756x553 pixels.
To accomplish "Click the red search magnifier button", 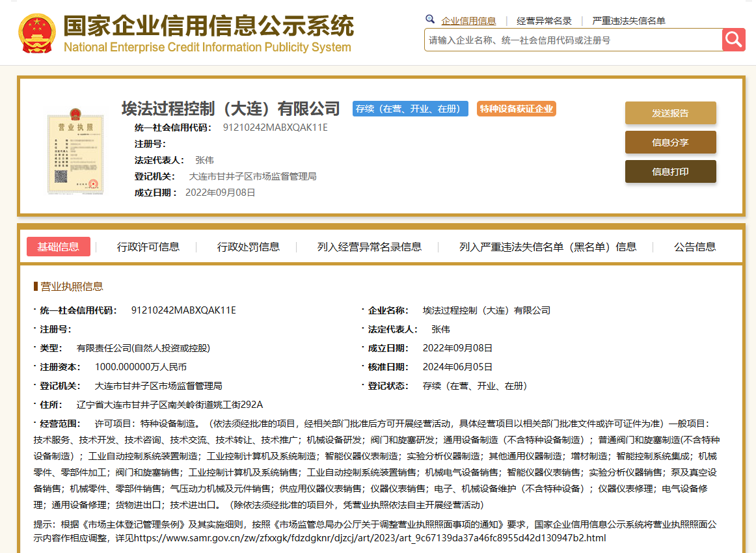I will coord(733,40).
